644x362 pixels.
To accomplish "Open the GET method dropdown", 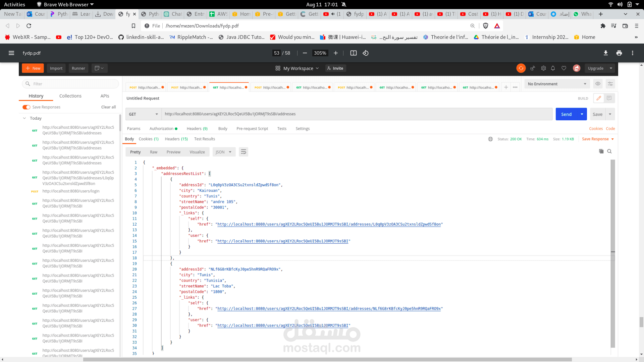I will 143,114.
